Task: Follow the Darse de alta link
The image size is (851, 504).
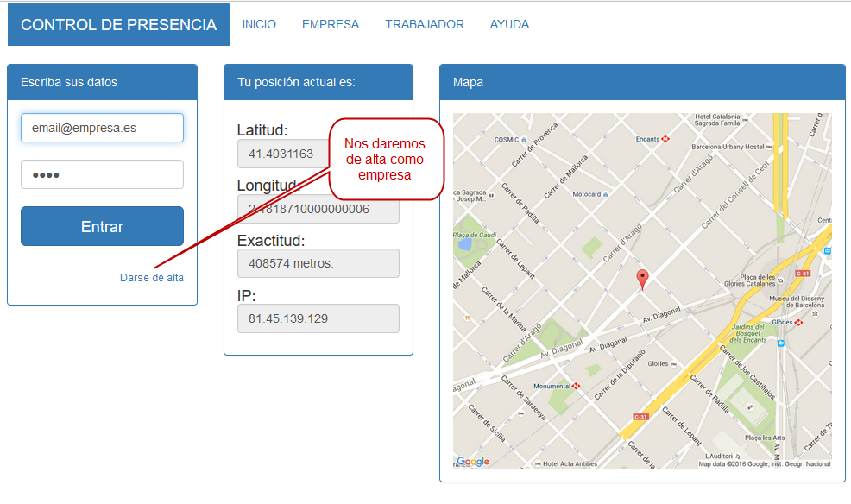Action: [152, 277]
